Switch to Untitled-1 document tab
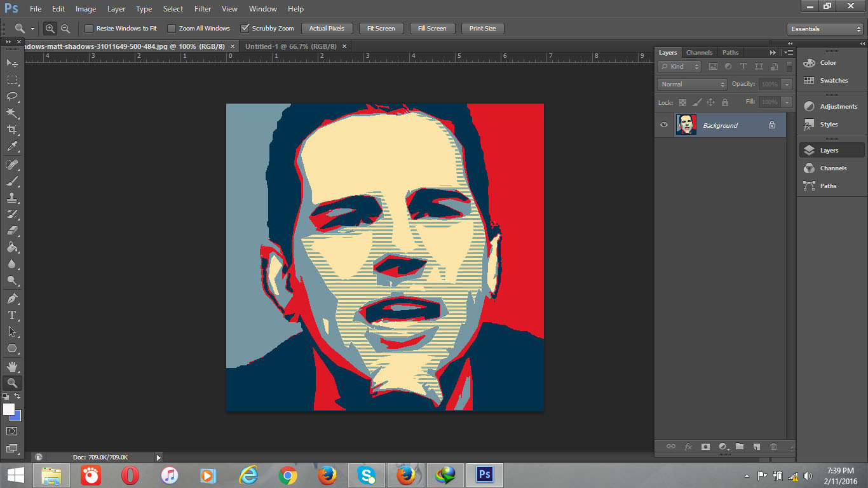Image resolution: width=868 pixels, height=488 pixels. coord(291,46)
